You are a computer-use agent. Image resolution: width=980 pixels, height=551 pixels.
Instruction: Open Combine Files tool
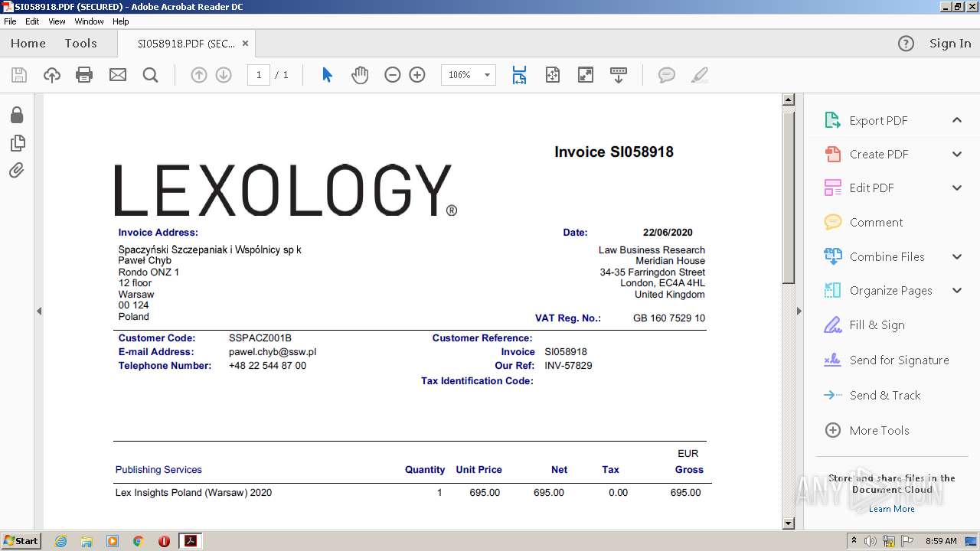pos(887,257)
